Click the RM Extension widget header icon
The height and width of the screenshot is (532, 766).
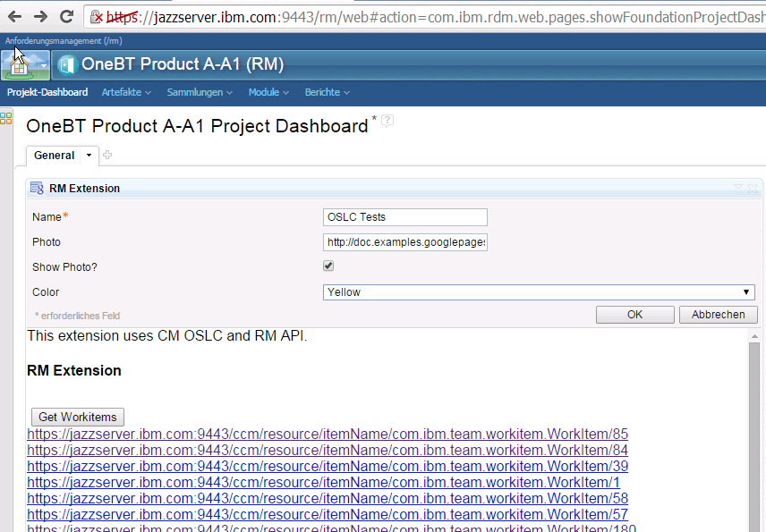click(x=37, y=188)
